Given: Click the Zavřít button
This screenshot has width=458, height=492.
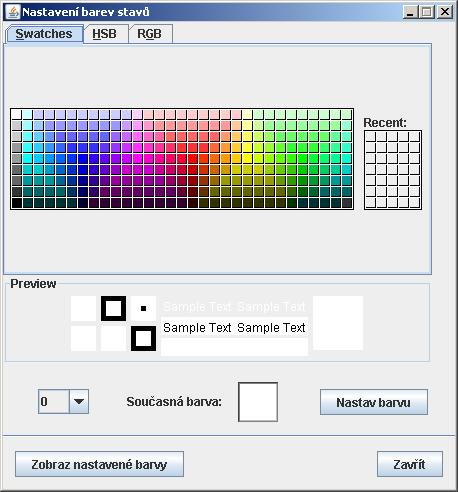Looking at the screenshot, I should pos(410,464).
